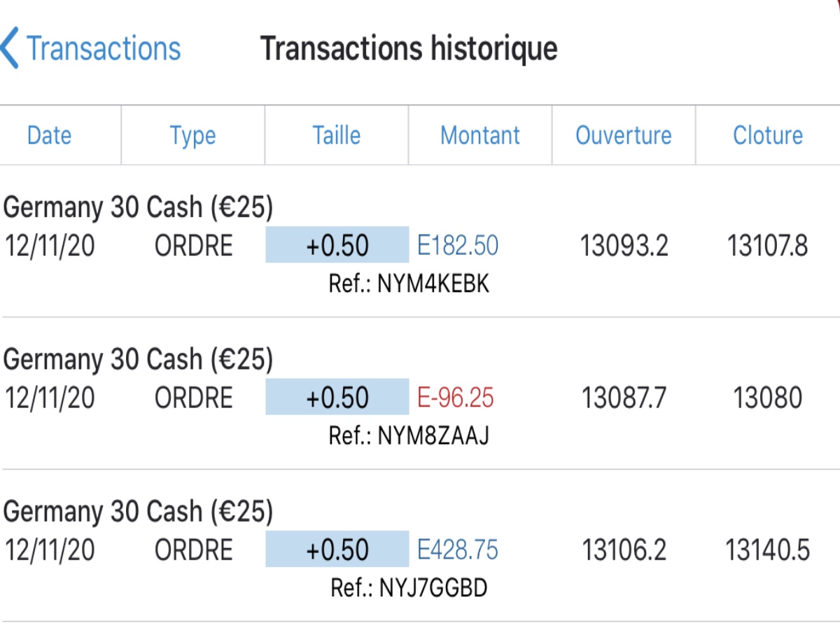
Task: Select closing price 13140.5
Action: click(x=767, y=550)
